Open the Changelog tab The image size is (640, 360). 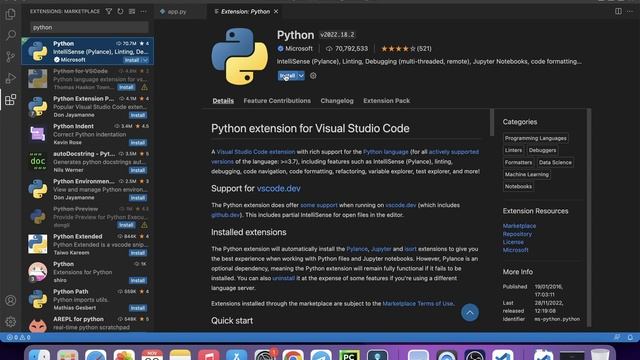337,101
